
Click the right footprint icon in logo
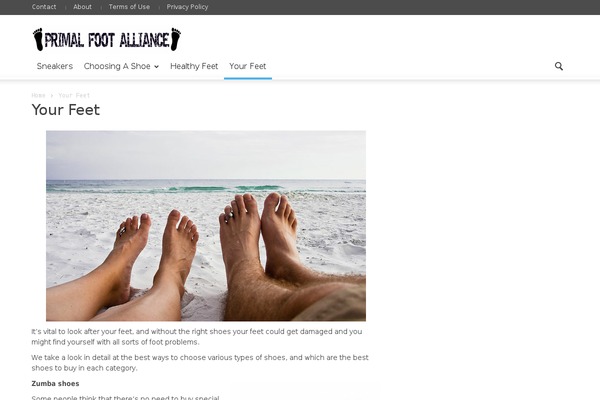pos(176,39)
